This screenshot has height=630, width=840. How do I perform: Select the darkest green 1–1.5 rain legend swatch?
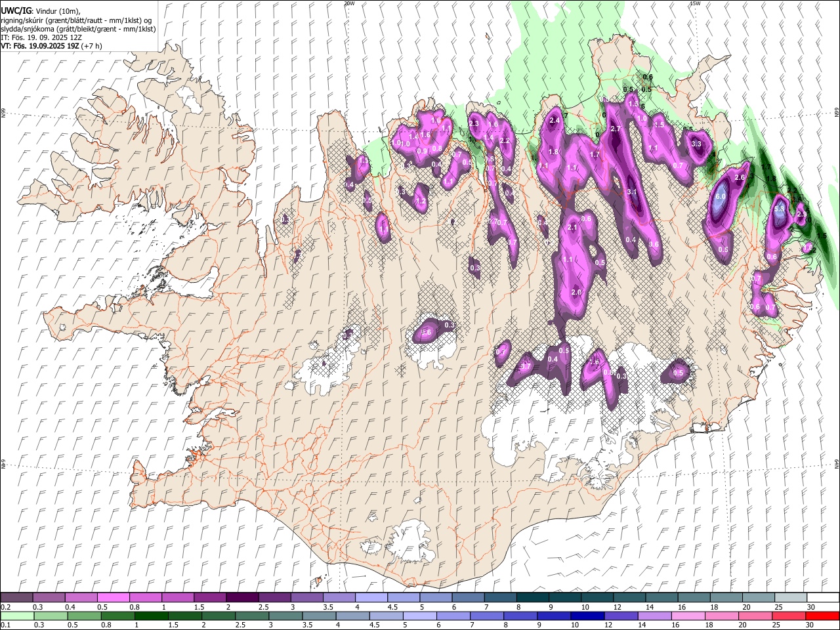152,616
